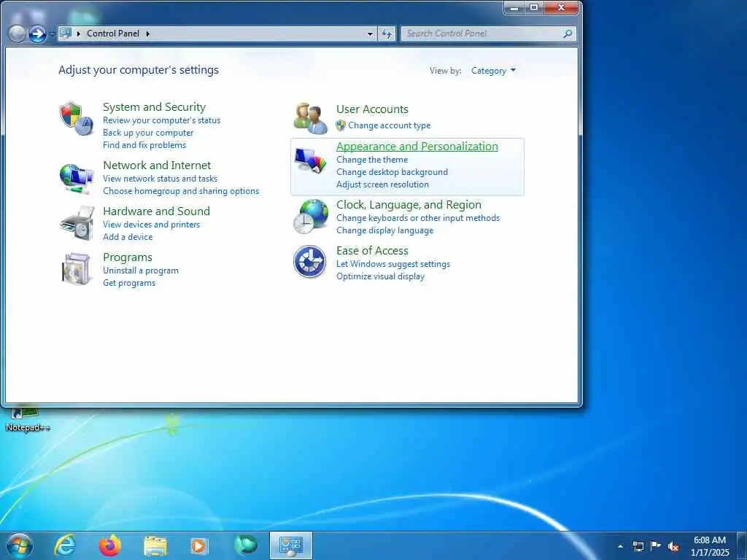747x560 pixels.
Task: Open the System and Security heading
Action: (x=155, y=107)
